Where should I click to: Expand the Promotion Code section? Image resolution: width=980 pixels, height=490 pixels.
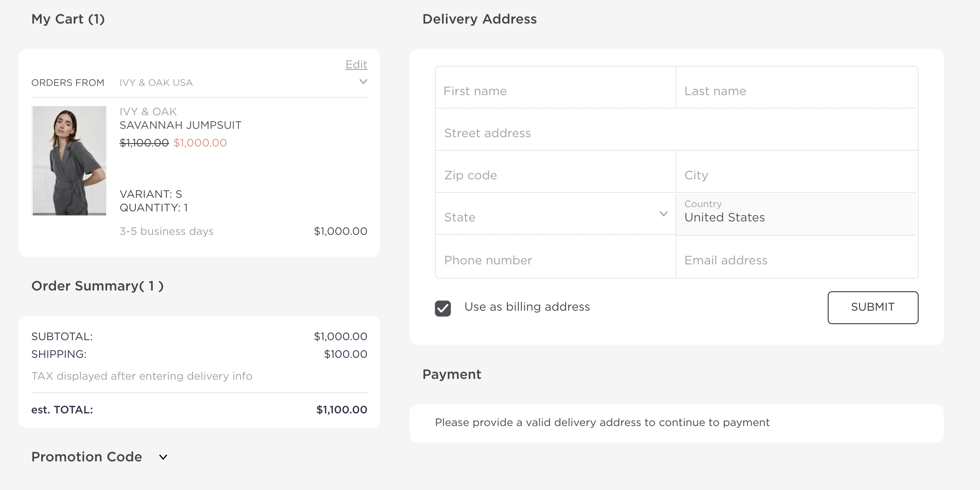click(163, 457)
